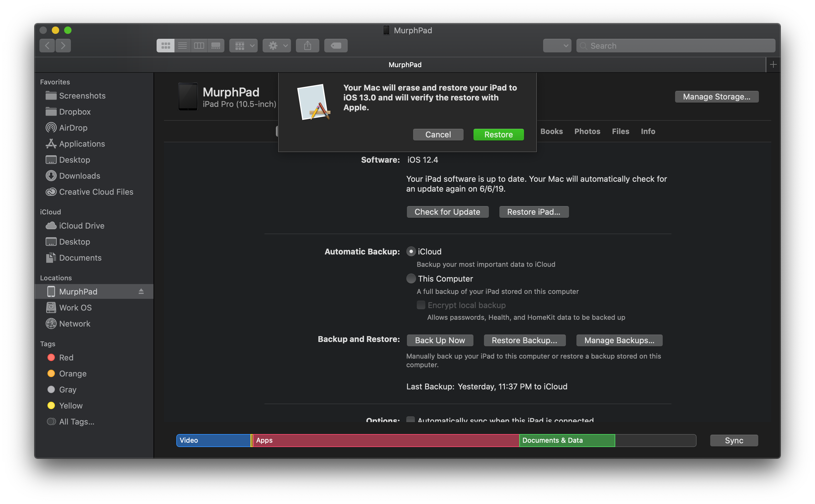Viewport: 815px width, 504px height.
Task: Go back with the left arrow
Action: [x=47, y=46]
